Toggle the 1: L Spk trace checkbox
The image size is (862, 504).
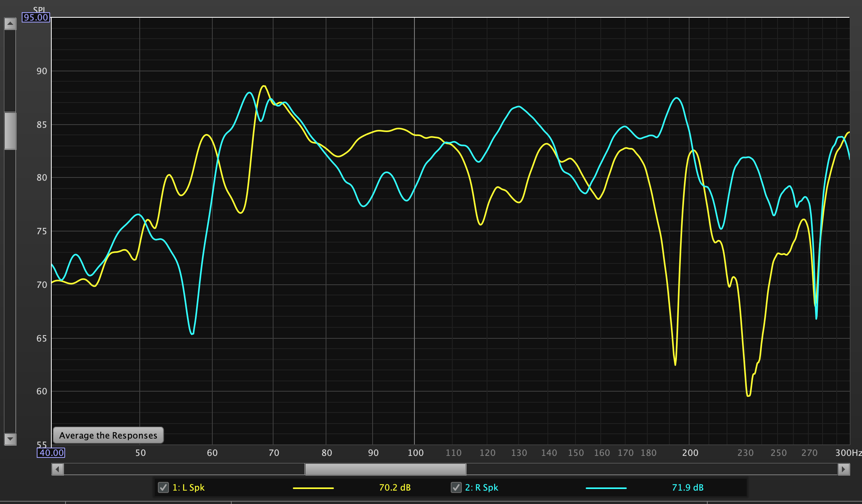[x=163, y=487]
